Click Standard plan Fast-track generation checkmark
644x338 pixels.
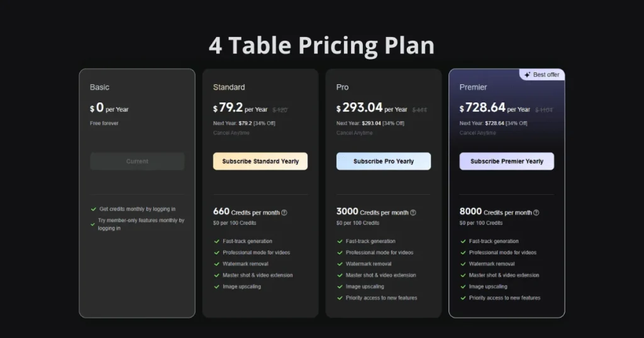click(216, 242)
